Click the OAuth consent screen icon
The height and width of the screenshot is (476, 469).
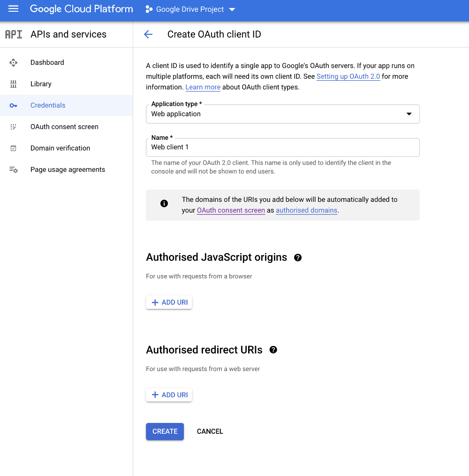pyautogui.click(x=13, y=127)
